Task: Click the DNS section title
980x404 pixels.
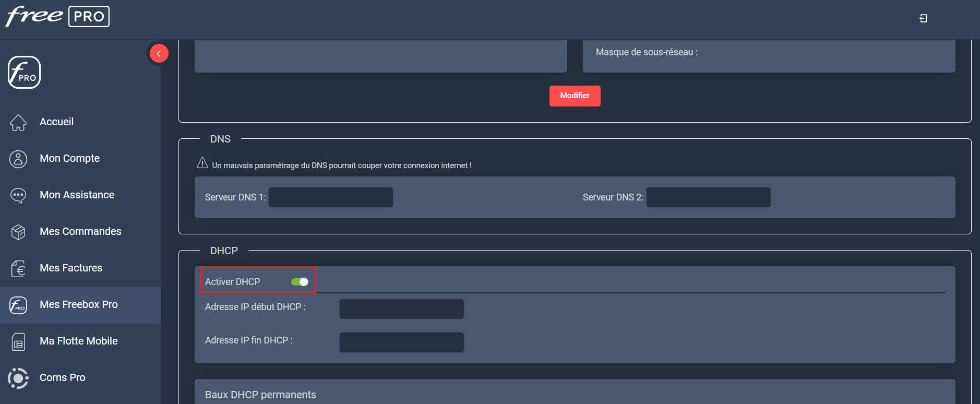Action: [x=220, y=139]
